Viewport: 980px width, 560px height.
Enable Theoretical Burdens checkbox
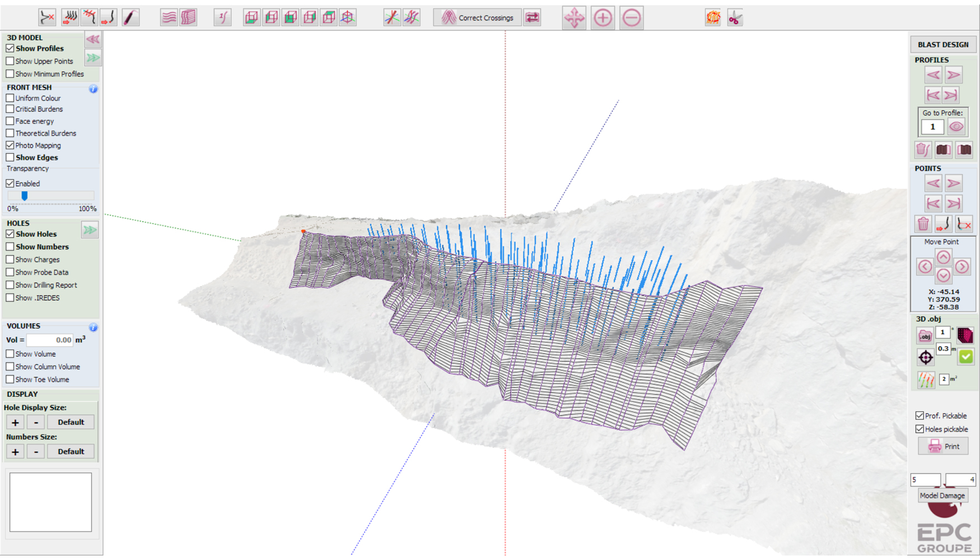point(10,133)
